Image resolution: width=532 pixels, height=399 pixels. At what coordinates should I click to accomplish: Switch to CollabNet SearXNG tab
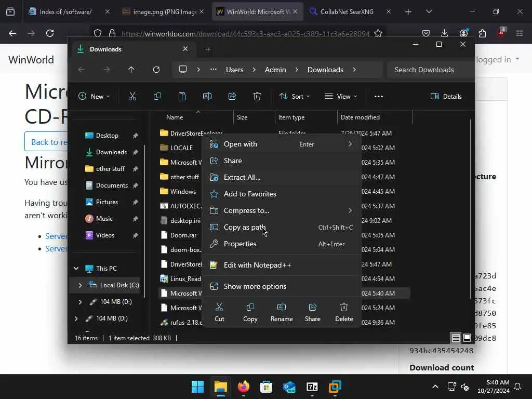pyautogui.click(x=347, y=11)
